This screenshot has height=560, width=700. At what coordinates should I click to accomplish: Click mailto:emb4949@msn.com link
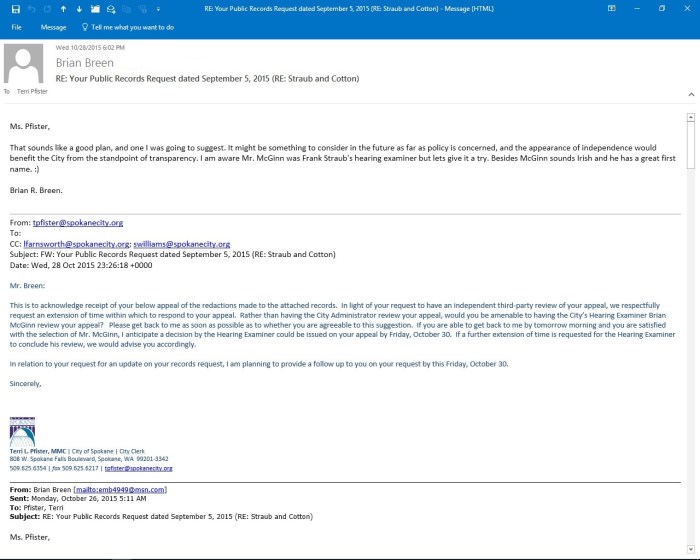123,489
